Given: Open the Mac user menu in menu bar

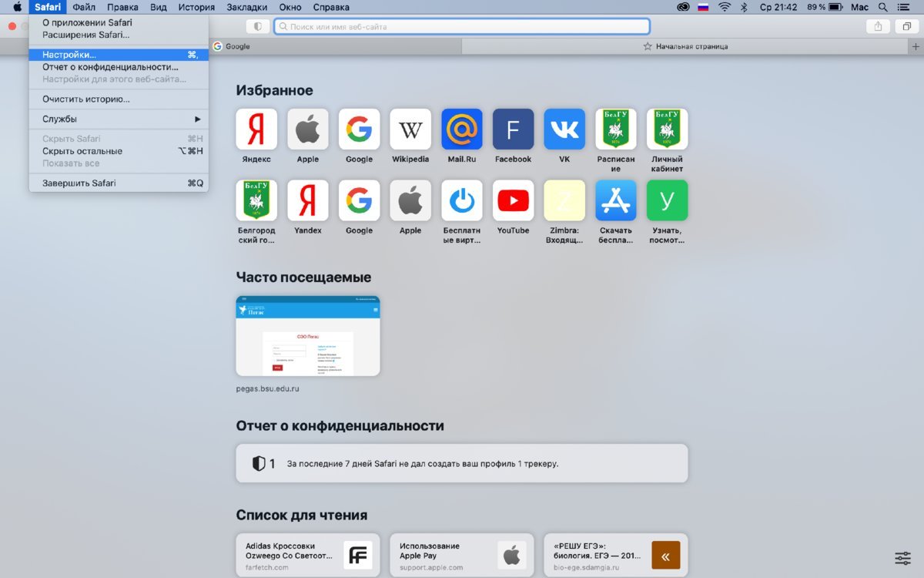Looking at the screenshot, I should click(859, 7).
